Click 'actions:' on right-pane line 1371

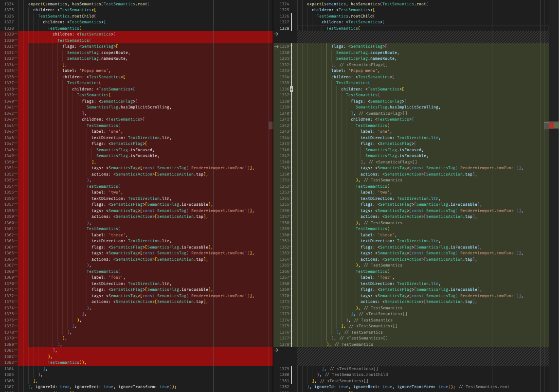click(x=370, y=302)
